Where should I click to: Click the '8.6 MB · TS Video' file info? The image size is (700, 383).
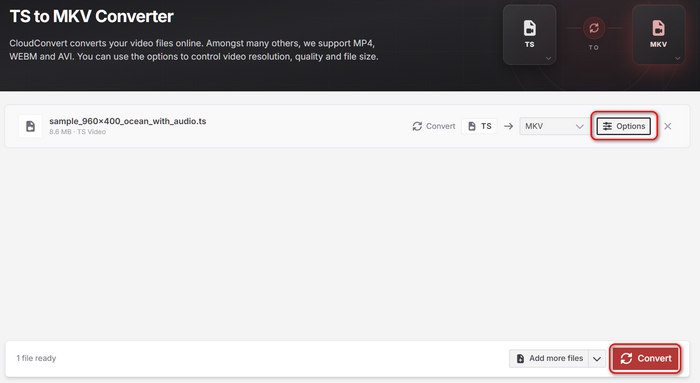tap(77, 132)
